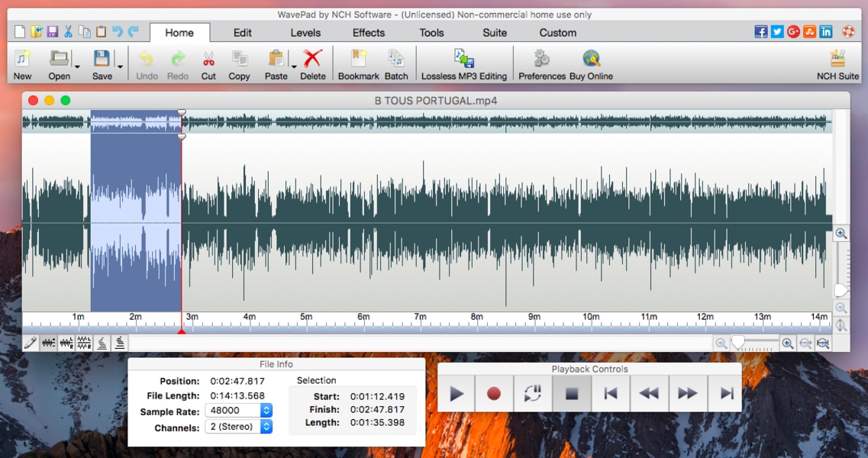Add a Bookmark from the toolbar
The image size is (868, 458).
(359, 64)
